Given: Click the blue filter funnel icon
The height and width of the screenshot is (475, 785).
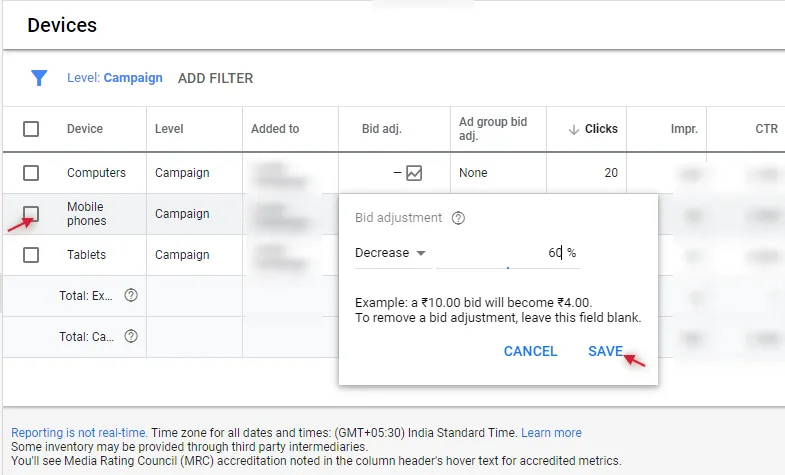Looking at the screenshot, I should [39, 78].
